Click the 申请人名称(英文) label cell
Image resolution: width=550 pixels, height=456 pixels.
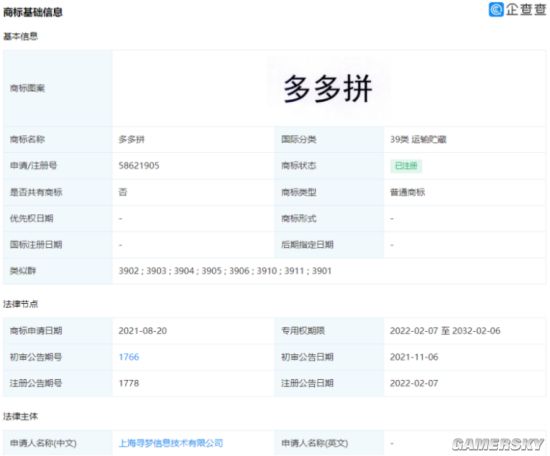(x=329, y=443)
